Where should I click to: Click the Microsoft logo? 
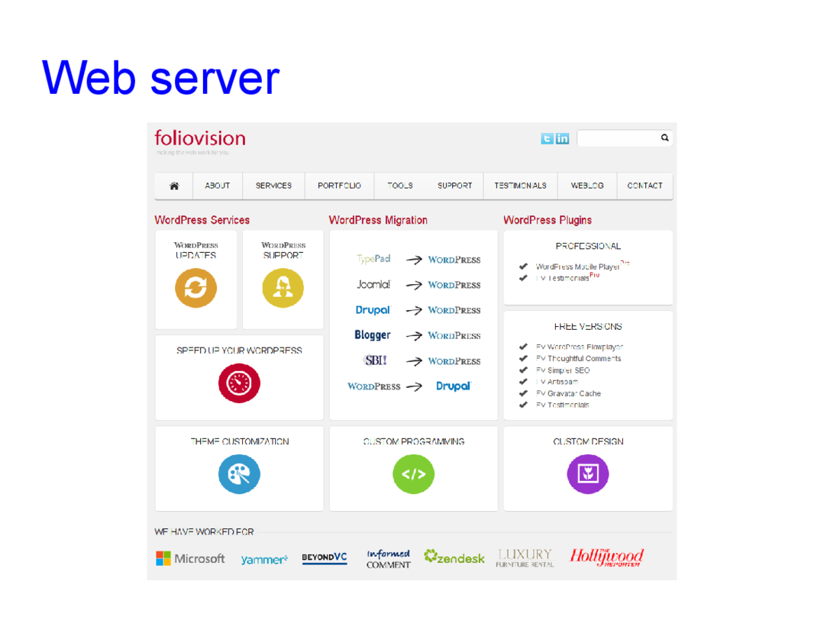click(x=190, y=558)
